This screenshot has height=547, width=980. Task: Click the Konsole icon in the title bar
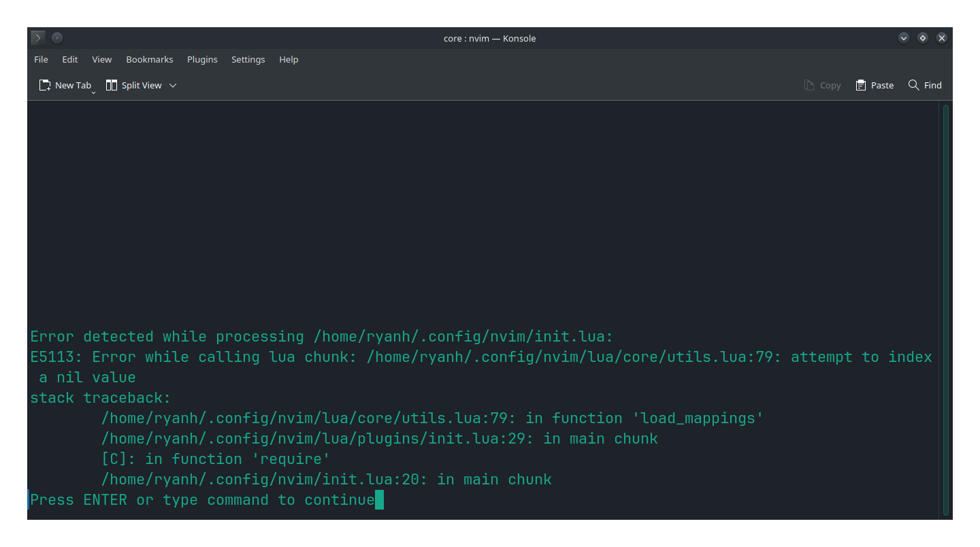pos(37,37)
